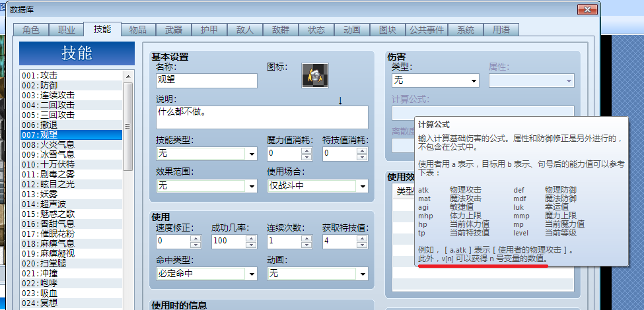644x310 pixels.
Task: Select skill 019:麻痹凝视
Action: [x=71, y=254]
